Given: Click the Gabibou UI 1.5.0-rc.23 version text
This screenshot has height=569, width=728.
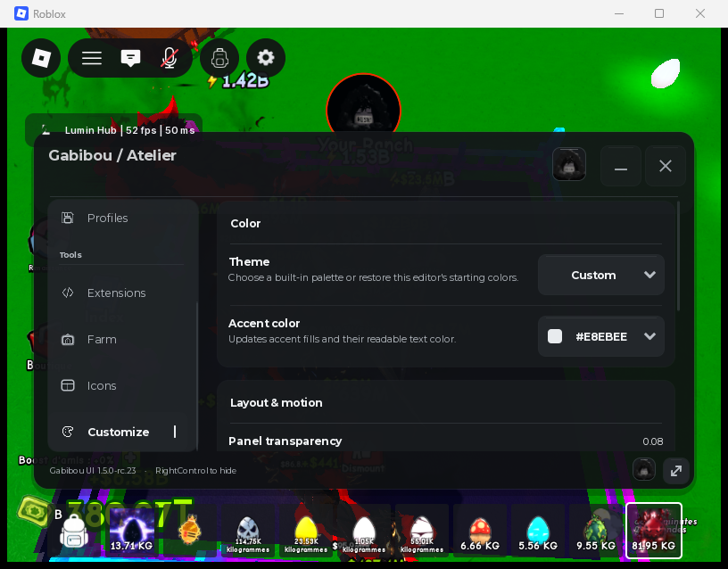Looking at the screenshot, I should pos(93,471).
